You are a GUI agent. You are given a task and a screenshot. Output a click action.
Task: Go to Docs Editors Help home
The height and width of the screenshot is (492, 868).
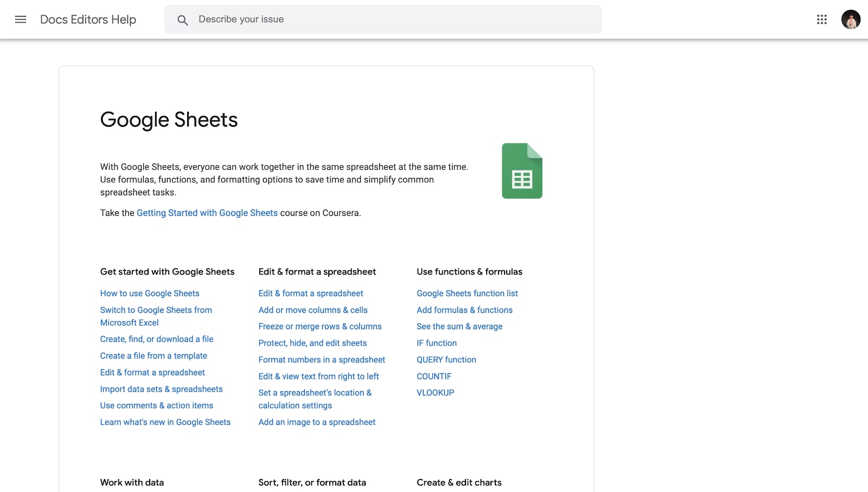click(x=88, y=20)
